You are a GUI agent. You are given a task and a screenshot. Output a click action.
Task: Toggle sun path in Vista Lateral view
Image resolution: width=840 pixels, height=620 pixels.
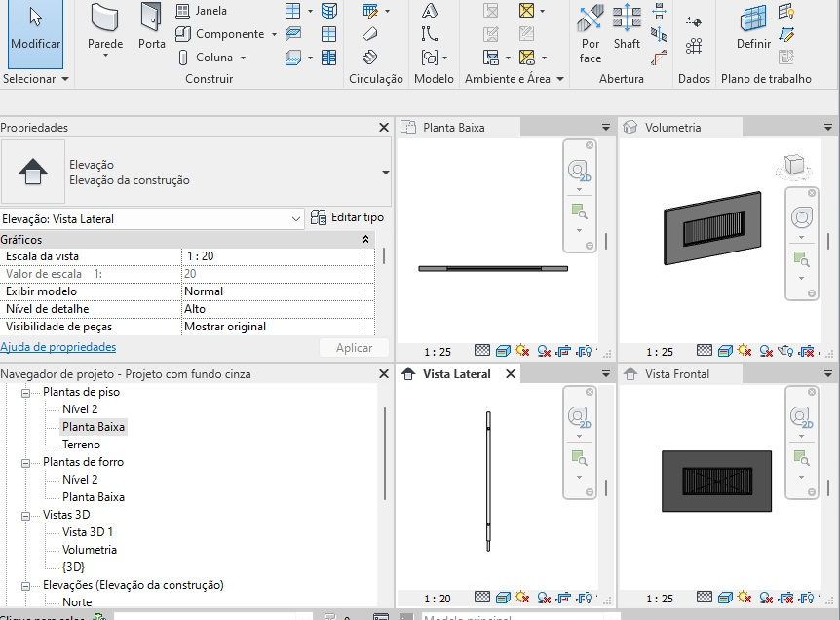click(x=522, y=597)
